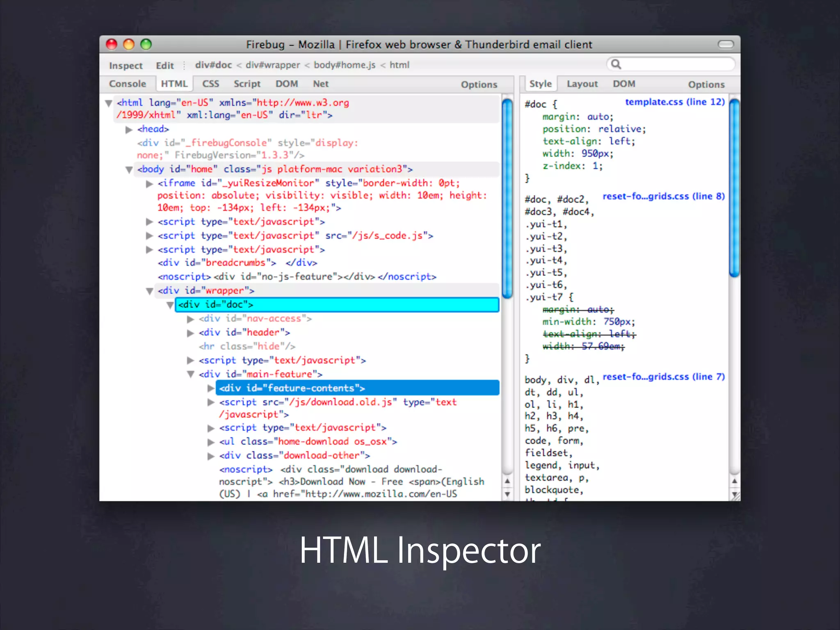Select div#doc in the breadcrumb path
The height and width of the screenshot is (630, 840).
[x=213, y=65]
